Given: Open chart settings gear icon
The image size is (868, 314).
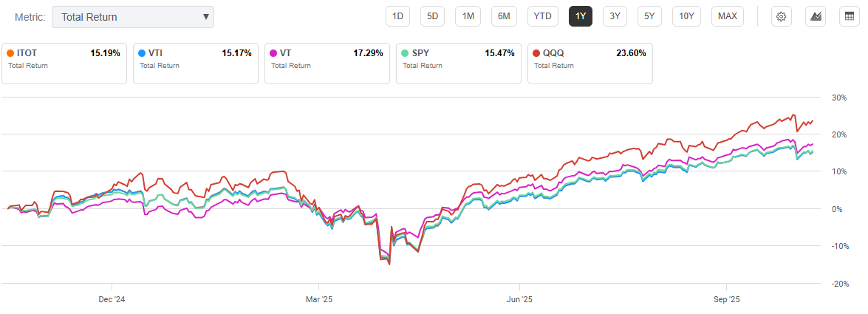Looking at the screenshot, I should (x=781, y=16).
